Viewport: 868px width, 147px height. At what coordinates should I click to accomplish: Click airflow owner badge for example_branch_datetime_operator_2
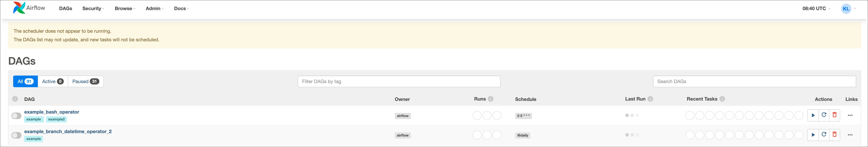[x=403, y=136]
